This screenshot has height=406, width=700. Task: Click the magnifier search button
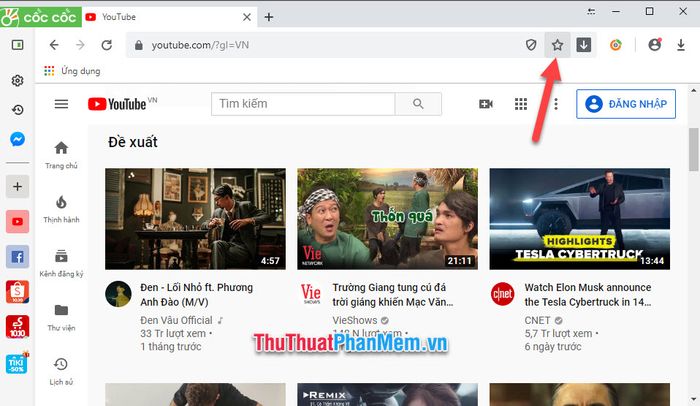418,104
